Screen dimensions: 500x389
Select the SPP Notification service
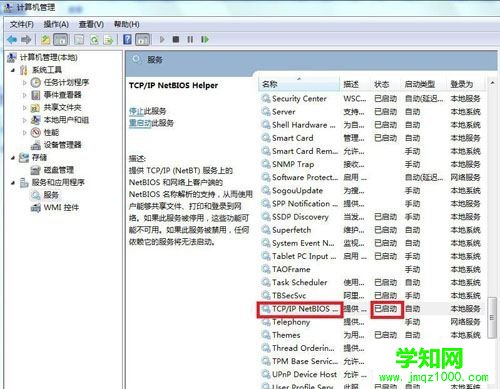[371, 204]
